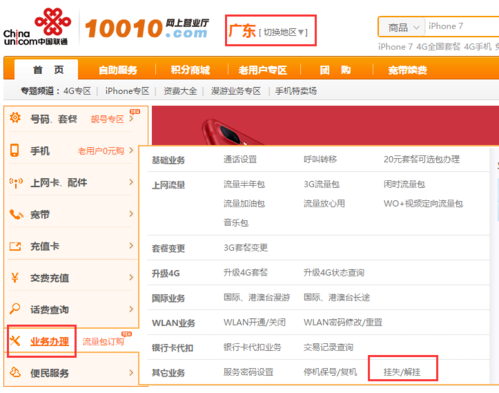Image resolution: width=499 pixels, height=393 pixels.
Task: Open the 自助服务 menu
Action: click(118, 70)
